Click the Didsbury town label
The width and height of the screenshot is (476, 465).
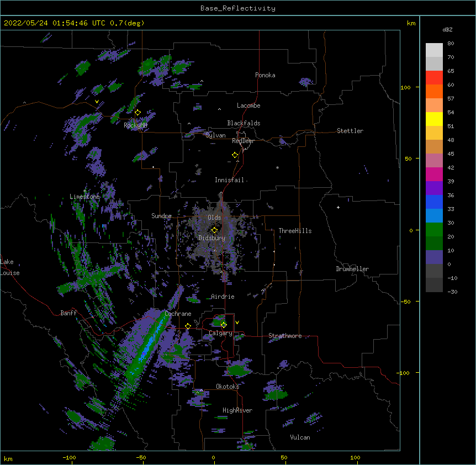(x=211, y=238)
